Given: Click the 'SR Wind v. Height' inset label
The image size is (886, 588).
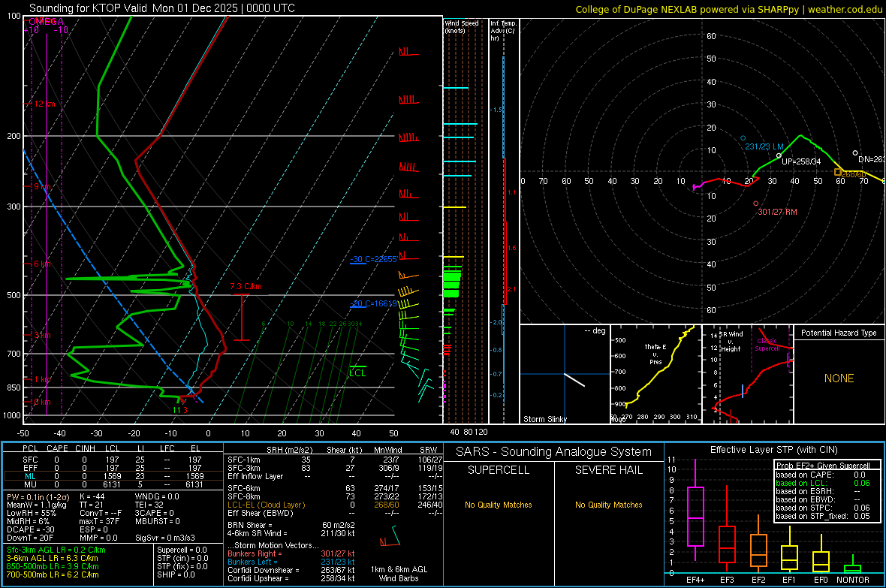Looking at the screenshot, I should pos(731,342).
